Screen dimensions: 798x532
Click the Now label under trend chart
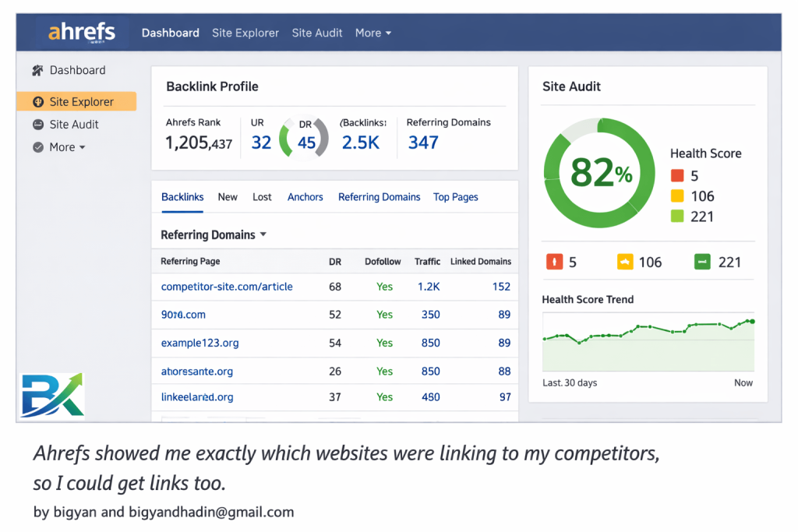click(x=743, y=382)
